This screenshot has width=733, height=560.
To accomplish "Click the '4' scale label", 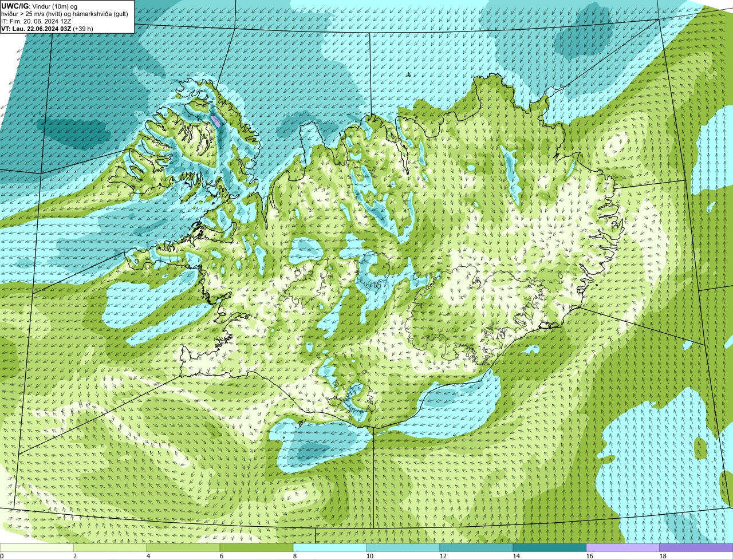I will (148, 556).
